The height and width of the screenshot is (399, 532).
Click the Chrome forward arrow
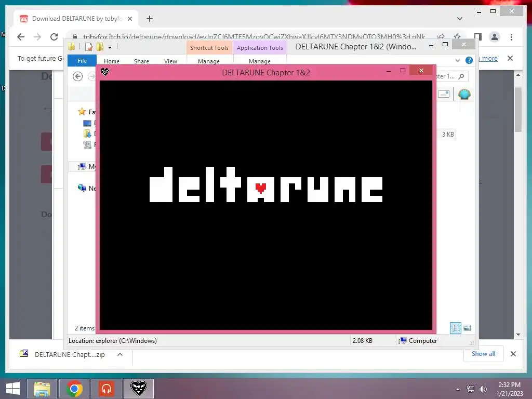point(37,37)
